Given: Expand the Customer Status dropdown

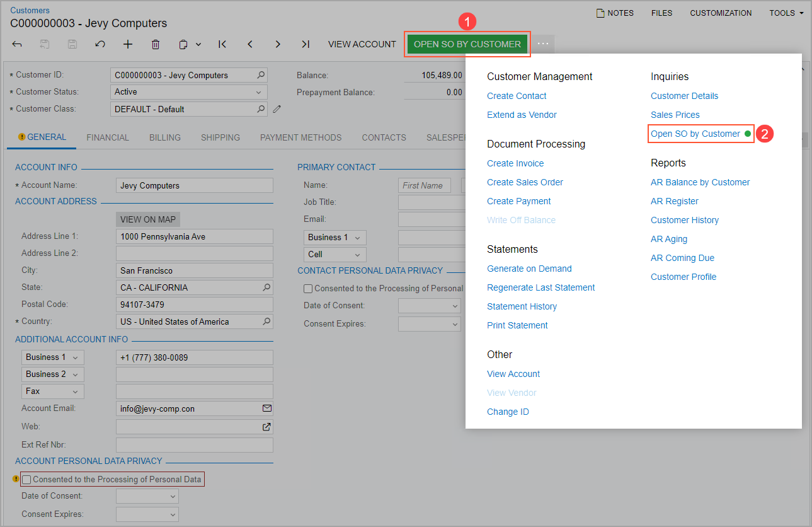Looking at the screenshot, I should click(x=258, y=92).
